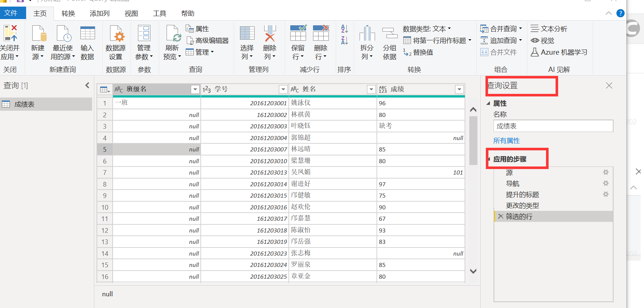Sort ascending with the A-Z icon
This screenshot has width=644, height=308.
coord(344,29)
